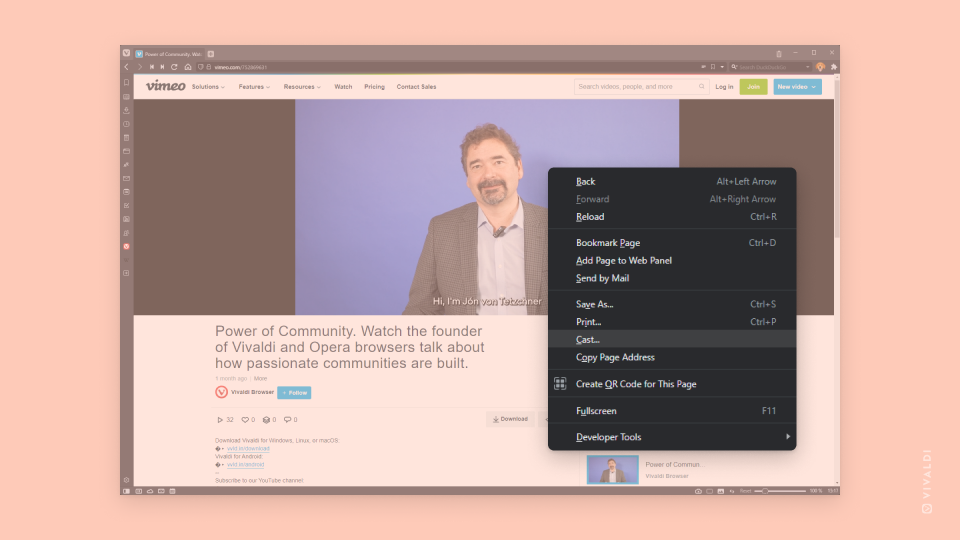The image size is (960, 540).
Task: Choose Save As... menu entry
Action: (x=672, y=304)
